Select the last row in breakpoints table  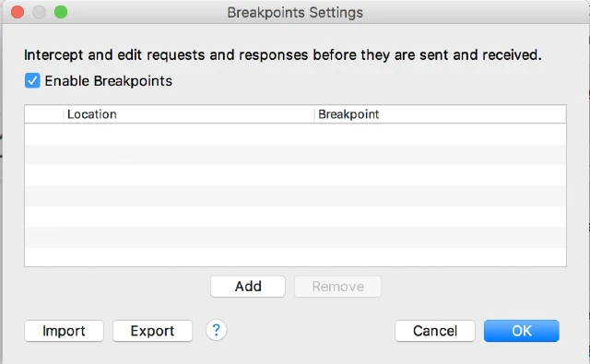tap(295, 257)
